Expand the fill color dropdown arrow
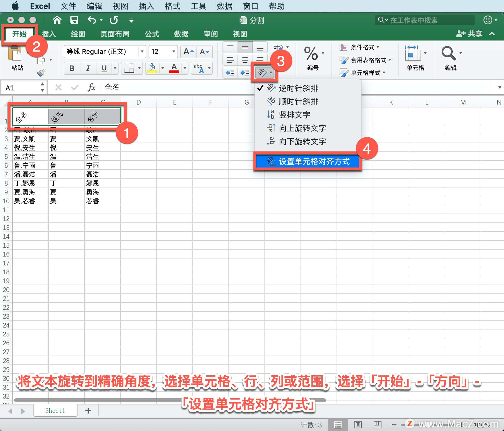 pyautogui.click(x=163, y=68)
